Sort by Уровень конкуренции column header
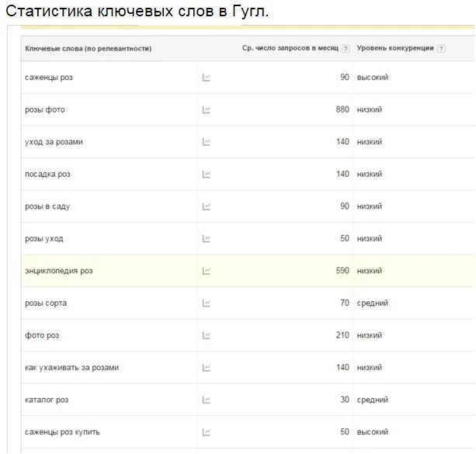 point(395,48)
